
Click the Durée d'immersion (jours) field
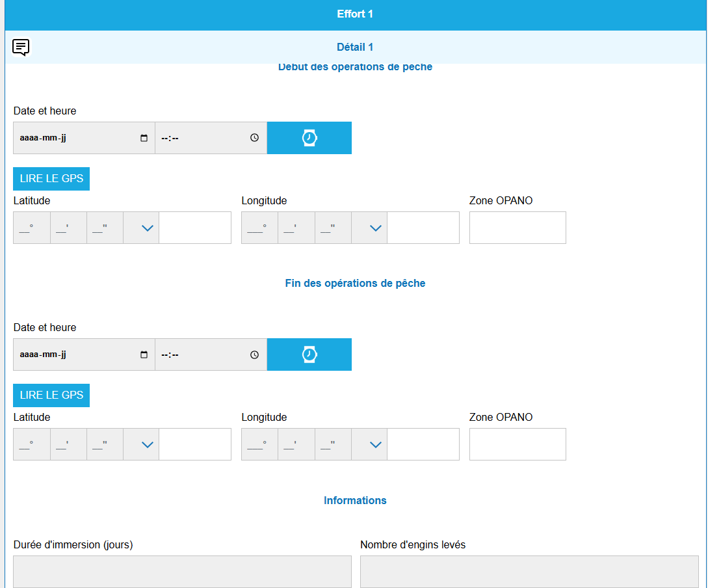pos(182,571)
